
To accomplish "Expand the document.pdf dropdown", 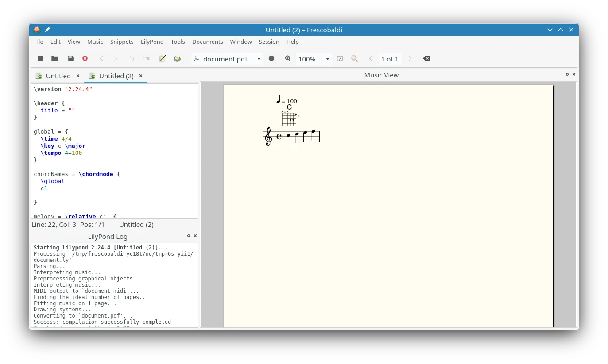I will tap(259, 59).
